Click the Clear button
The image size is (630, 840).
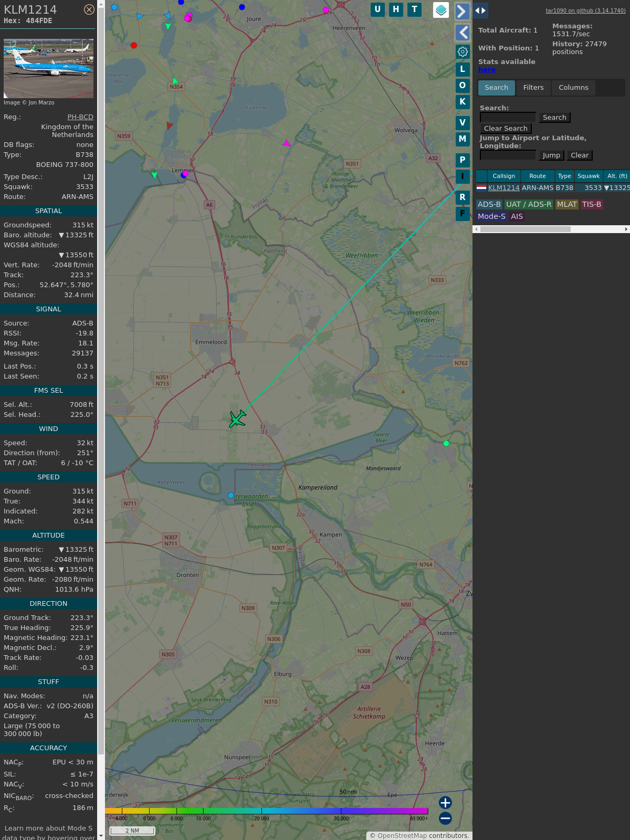point(580,155)
